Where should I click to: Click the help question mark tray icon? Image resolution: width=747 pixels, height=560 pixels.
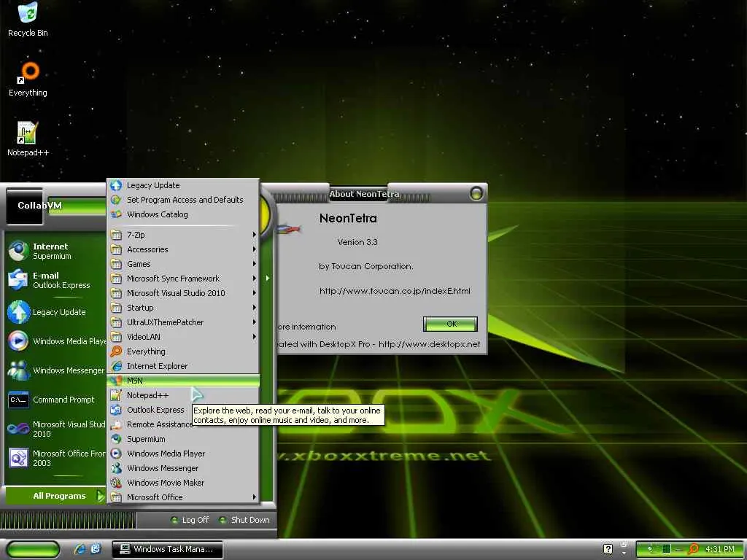pyautogui.click(x=608, y=549)
